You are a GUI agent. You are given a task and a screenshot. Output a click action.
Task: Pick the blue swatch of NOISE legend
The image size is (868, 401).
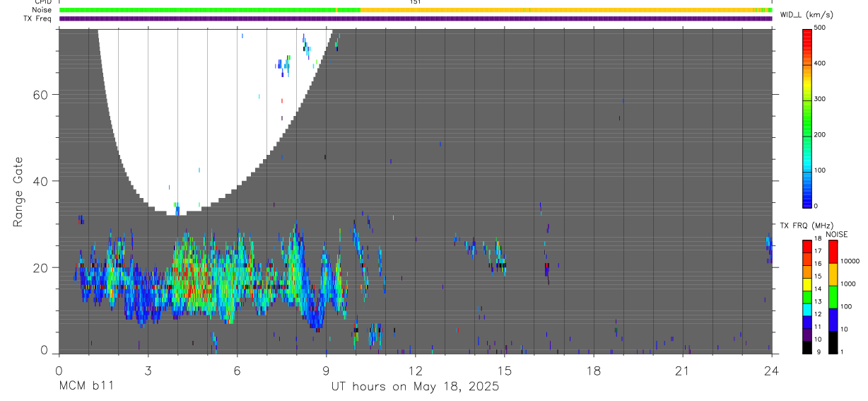click(833, 319)
